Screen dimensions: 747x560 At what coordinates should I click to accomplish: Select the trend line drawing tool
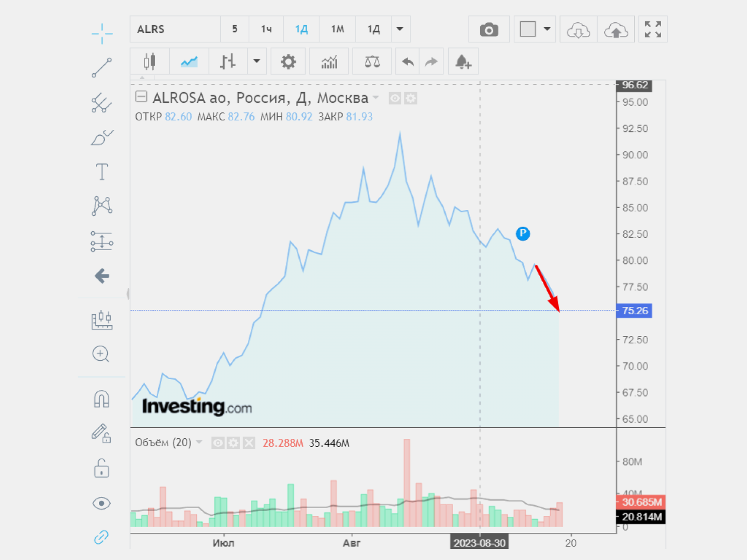pos(101,67)
